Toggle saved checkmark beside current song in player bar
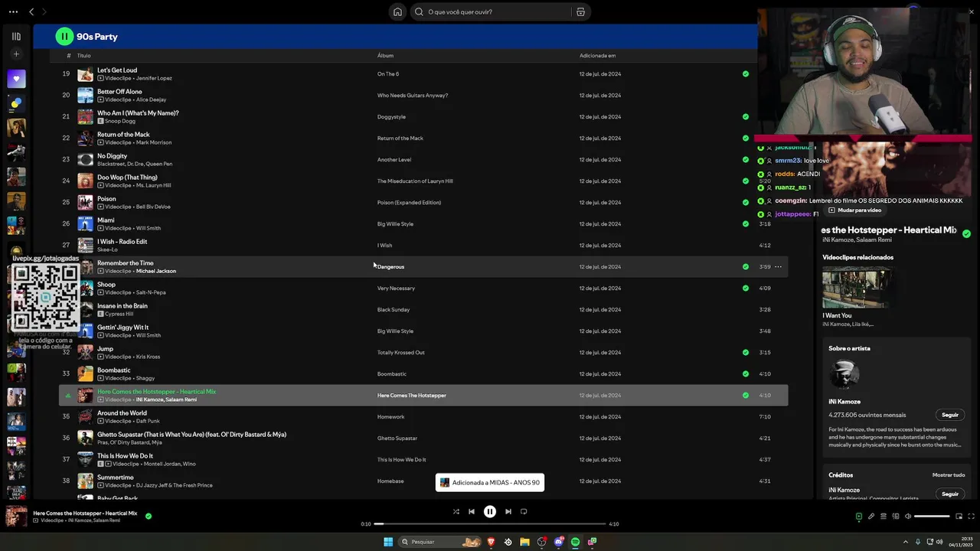The height and width of the screenshot is (551, 980). tap(149, 516)
